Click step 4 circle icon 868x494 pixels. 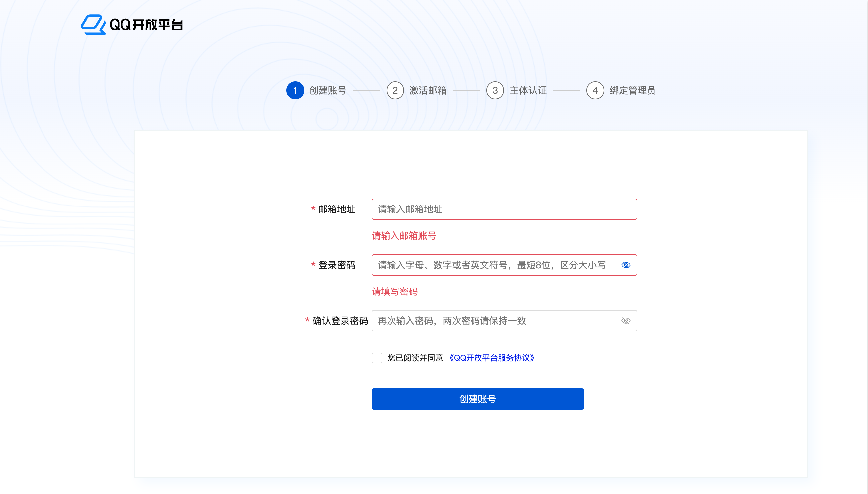point(595,90)
